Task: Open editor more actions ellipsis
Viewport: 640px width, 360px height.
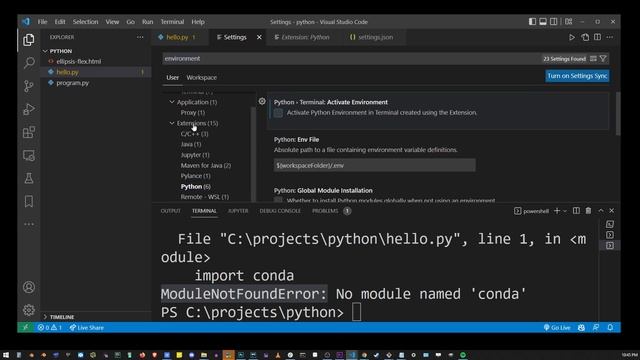Action: point(610,37)
